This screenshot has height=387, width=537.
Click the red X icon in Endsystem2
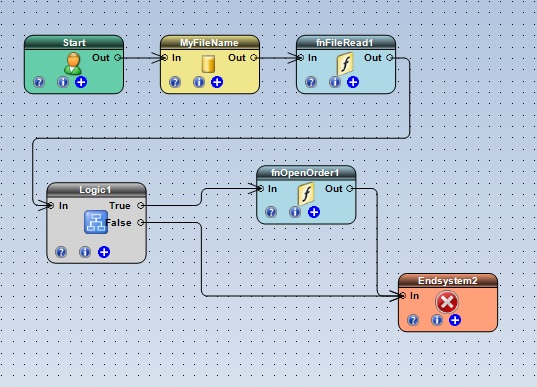pos(447,302)
